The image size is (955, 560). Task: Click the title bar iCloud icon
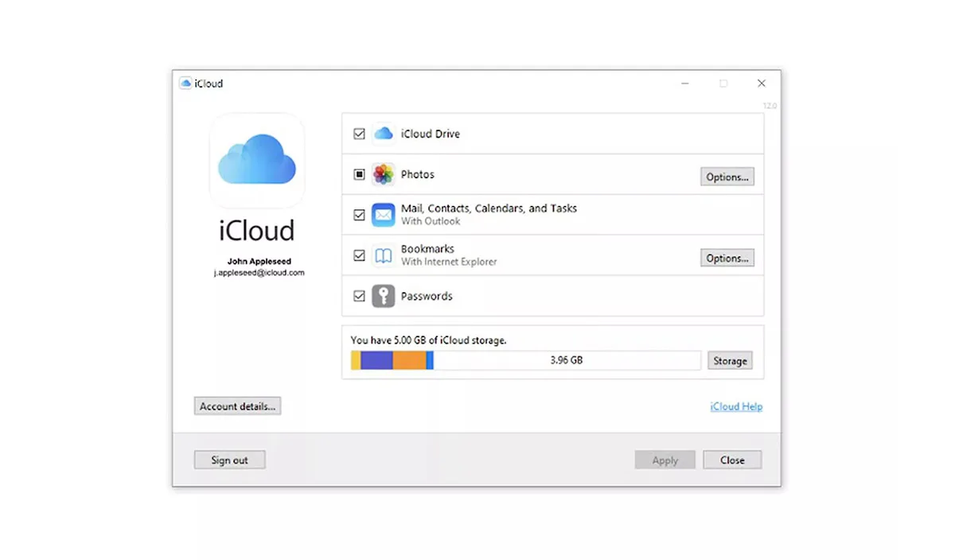pyautogui.click(x=185, y=84)
